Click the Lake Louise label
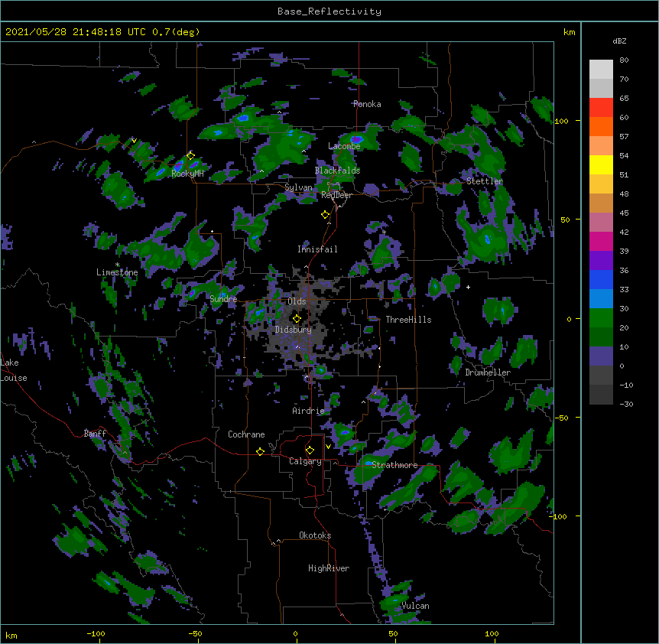659x644 pixels. tap(13, 370)
